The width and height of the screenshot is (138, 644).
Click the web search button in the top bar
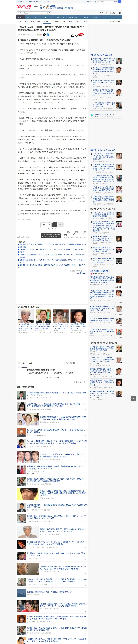pos(120,2)
